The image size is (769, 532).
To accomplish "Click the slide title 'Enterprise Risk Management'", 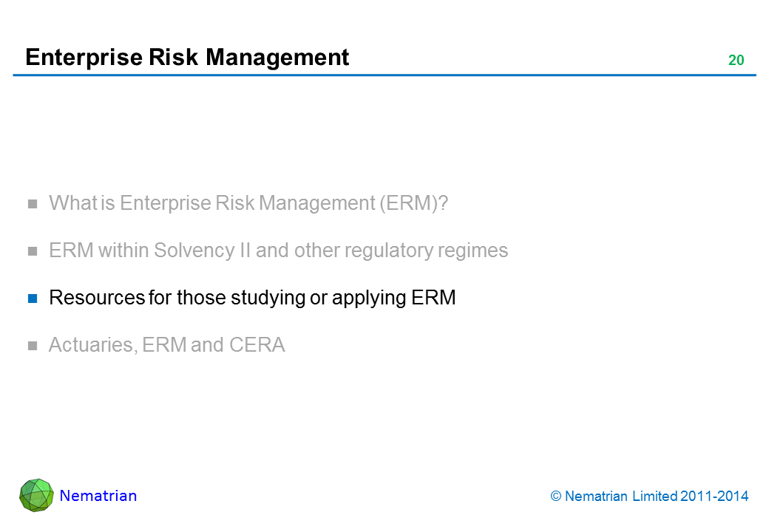I will pos(187,58).
